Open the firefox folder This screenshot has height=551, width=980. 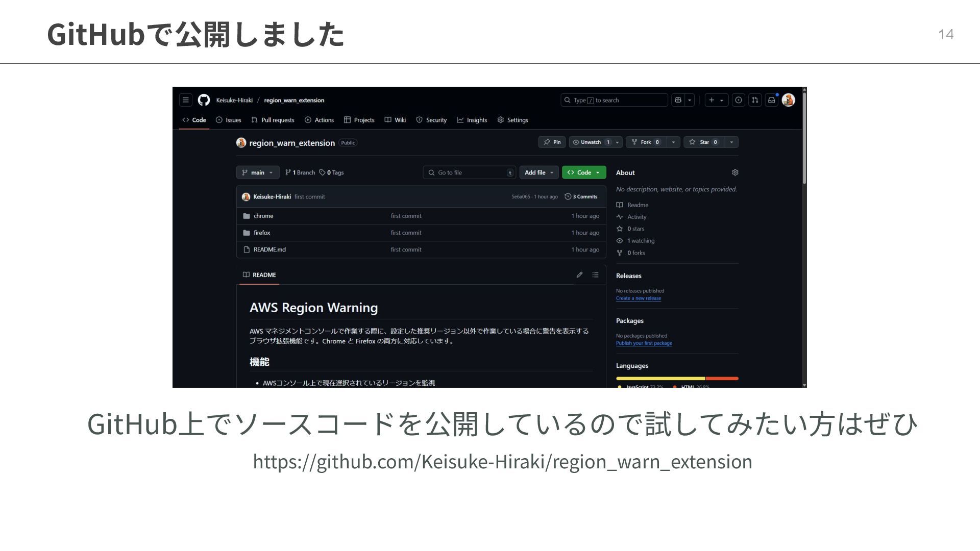point(262,233)
